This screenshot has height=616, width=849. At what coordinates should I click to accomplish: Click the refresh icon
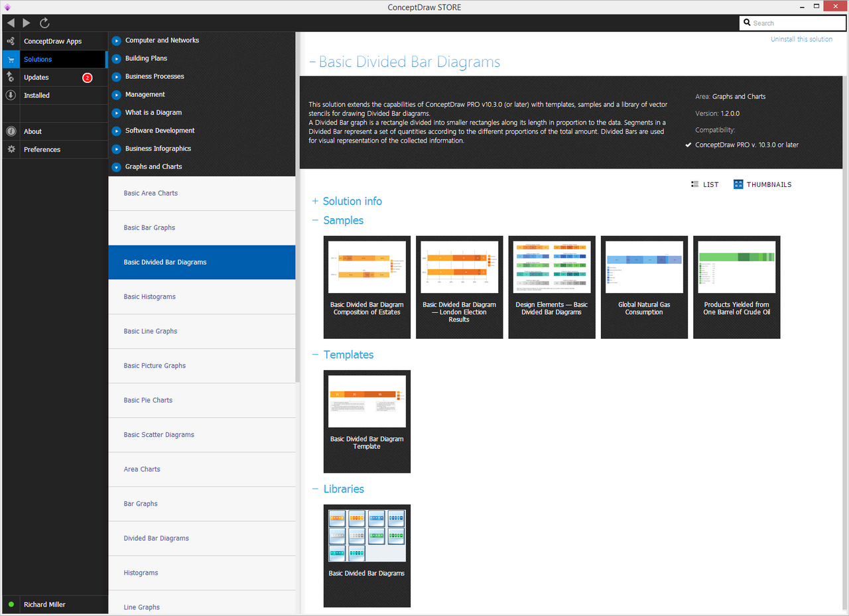pyautogui.click(x=44, y=23)
